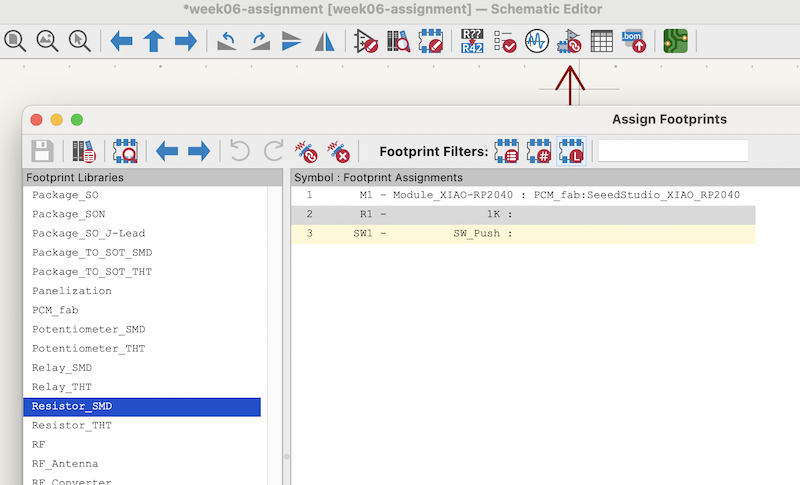Open the Symbol Editor
The height and width of the screenshot is (485, 800).
click(366, 41)
